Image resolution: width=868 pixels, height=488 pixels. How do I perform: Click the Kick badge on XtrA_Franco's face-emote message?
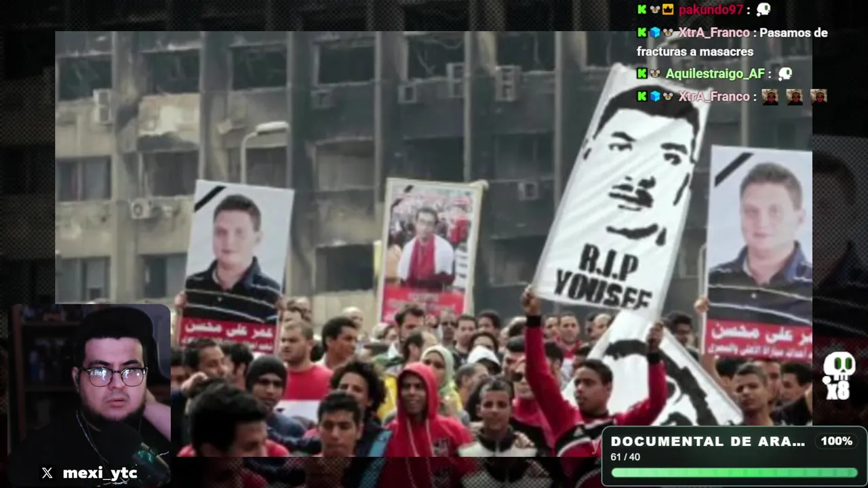[642, 96]
